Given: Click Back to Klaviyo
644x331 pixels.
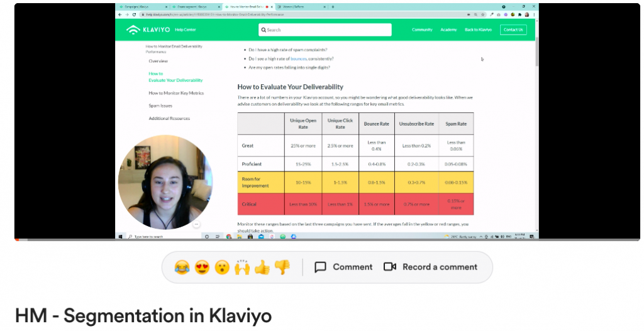Looking at the screenshot, I should [478, 30].
